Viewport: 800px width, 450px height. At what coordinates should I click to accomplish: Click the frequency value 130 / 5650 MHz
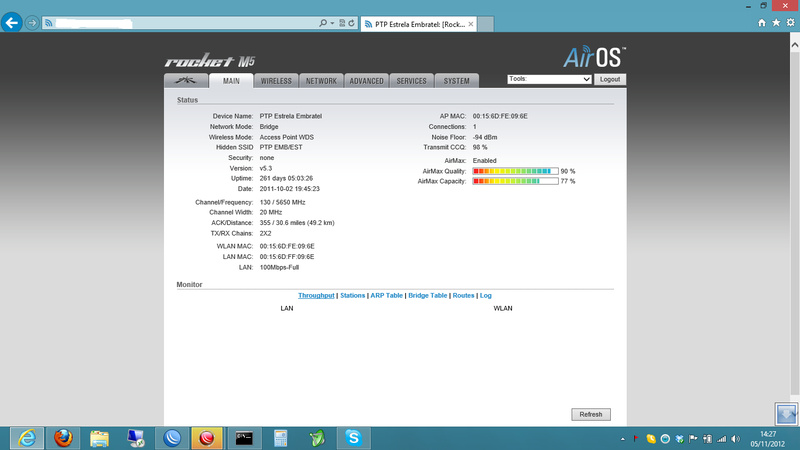(x=282, y=203)
